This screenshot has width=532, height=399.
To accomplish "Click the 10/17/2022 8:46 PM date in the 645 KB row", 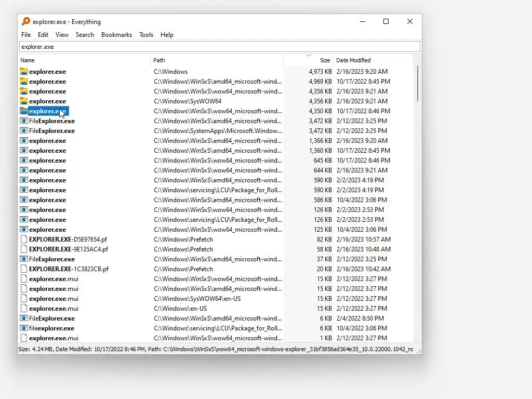I will 363,160.
